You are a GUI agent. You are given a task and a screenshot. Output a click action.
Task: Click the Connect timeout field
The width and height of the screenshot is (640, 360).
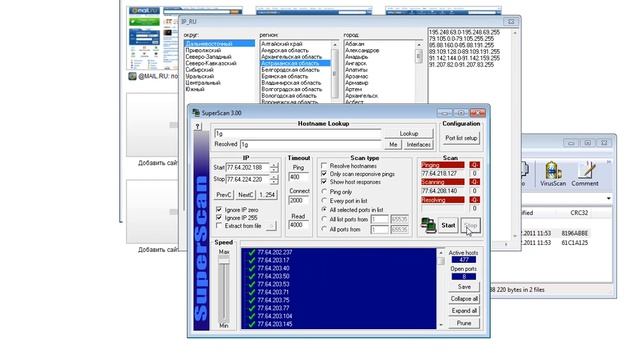[x=298, y=200]
